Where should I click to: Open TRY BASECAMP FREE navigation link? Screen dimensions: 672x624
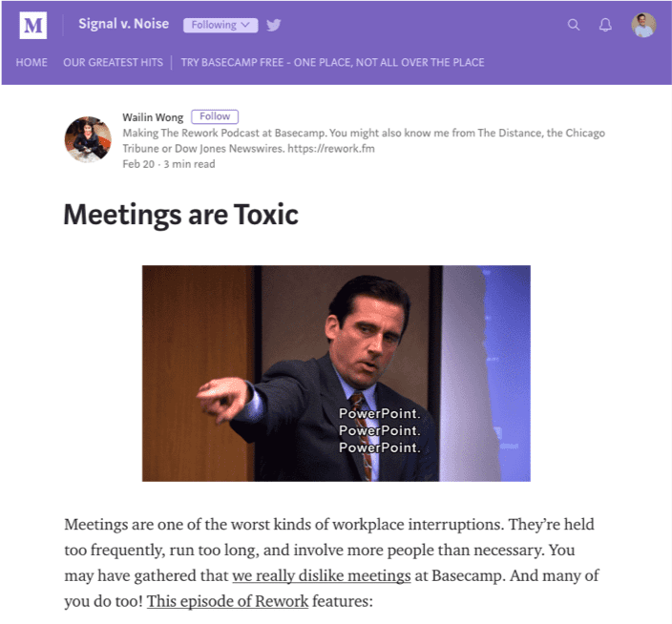332,63
